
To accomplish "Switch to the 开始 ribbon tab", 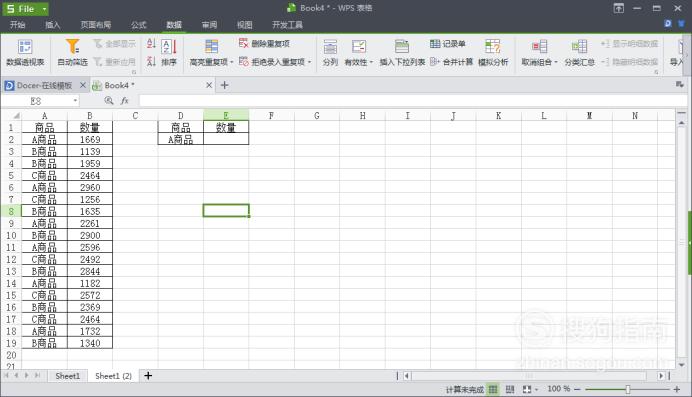I will (x=18, y=25).
